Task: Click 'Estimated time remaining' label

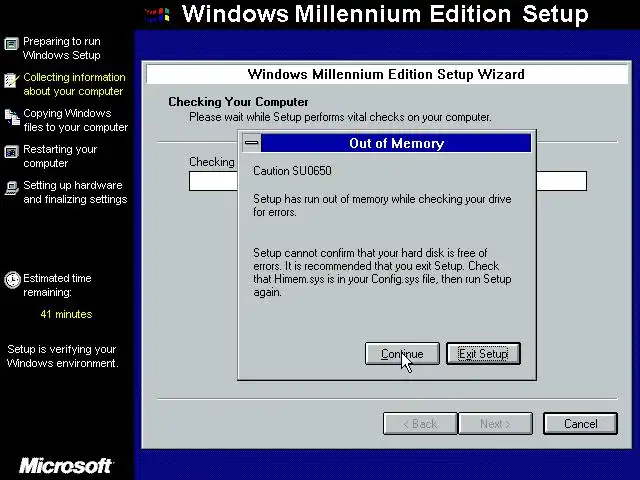Action: (x=57, y=285)
